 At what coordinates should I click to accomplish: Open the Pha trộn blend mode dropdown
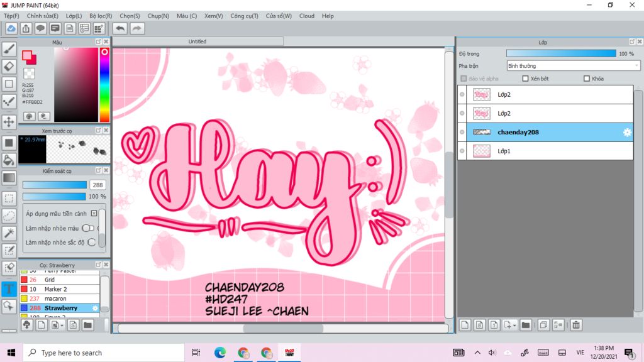(x=574, y=65)
